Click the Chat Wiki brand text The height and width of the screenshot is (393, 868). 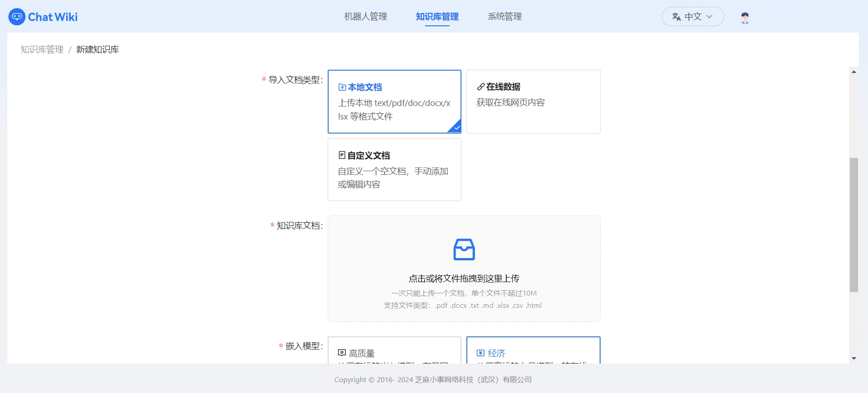[53, 17]
